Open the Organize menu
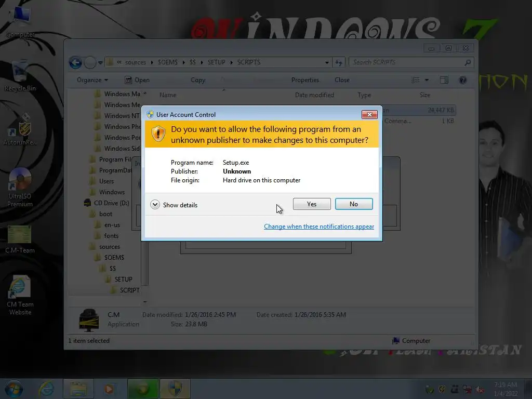 point(92,80)
